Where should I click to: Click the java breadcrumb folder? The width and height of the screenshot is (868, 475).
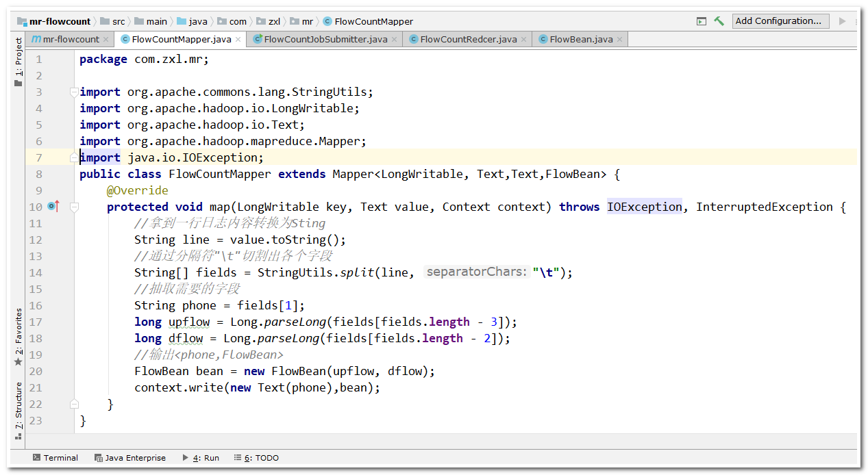click(193, 21)
